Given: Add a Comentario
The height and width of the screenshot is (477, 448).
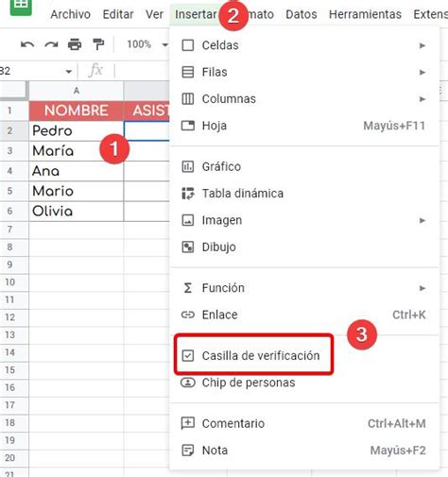Looking at the screenshot, I should pos(304,423).
